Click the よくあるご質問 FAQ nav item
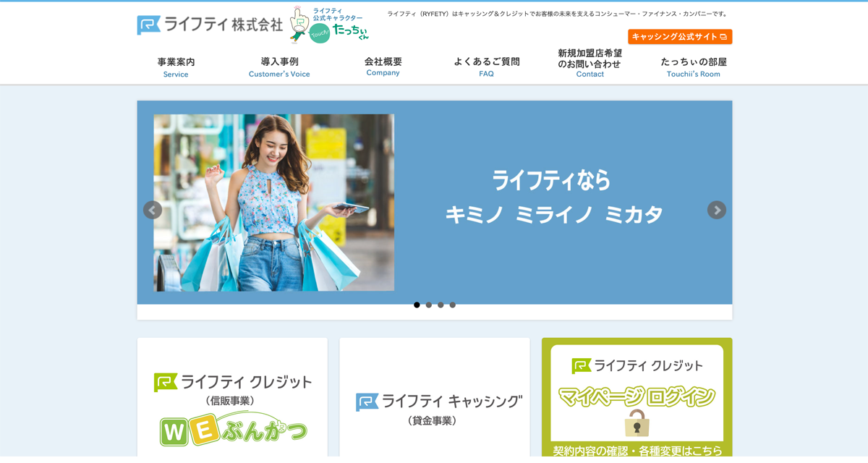The image size is (868, 463). point(485,67)
